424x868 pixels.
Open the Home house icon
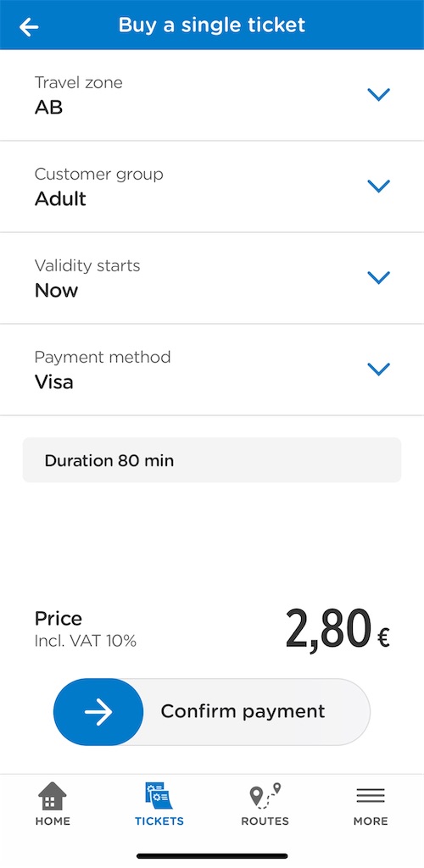pyautogui.click(x=53, y=795)
